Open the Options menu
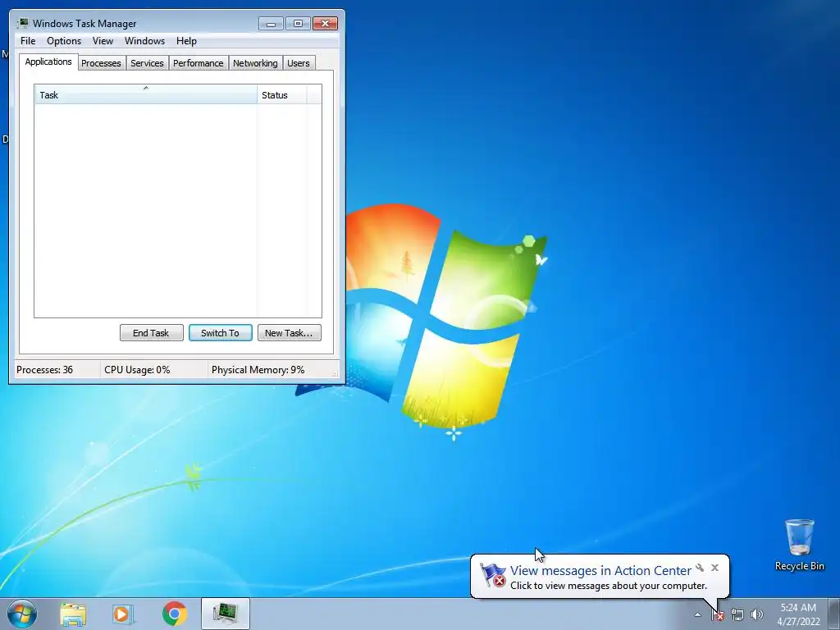840x630 pixels. coord(64,41)
